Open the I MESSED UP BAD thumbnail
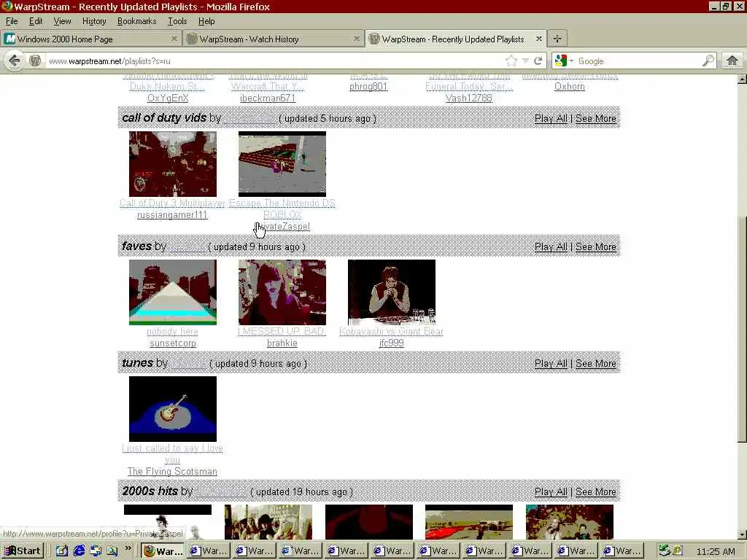This screenshot has width=747, height=560. tap(282, 292)
